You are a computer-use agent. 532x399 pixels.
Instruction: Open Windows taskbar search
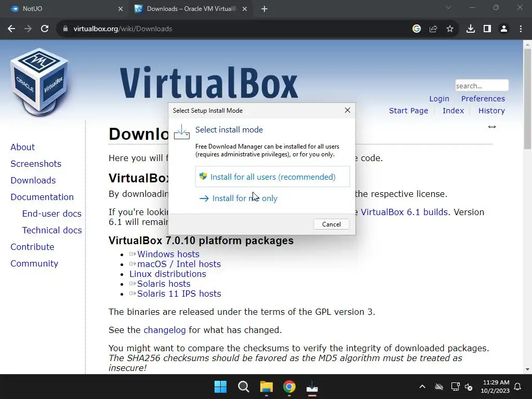[x=244, y=387]
